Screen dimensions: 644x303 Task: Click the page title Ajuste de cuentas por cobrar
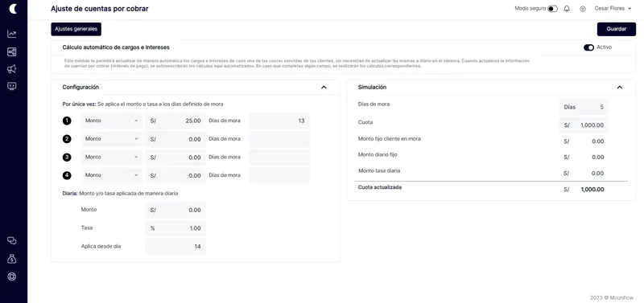tap(100, 9)
